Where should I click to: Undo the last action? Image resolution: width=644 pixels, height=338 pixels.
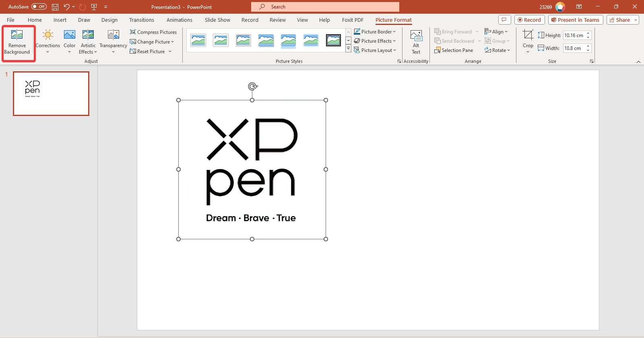tap(67, 7)
